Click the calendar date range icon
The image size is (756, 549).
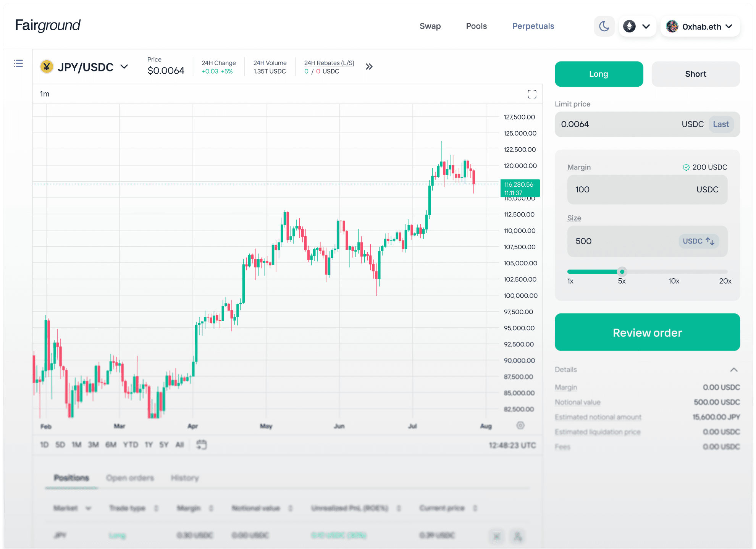tap(202, 444)
